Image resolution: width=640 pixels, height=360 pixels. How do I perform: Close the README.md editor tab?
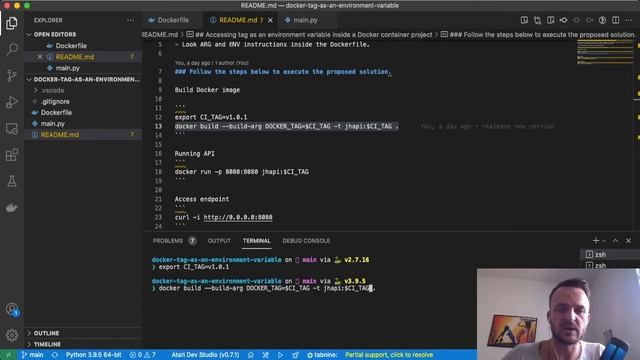270,20
